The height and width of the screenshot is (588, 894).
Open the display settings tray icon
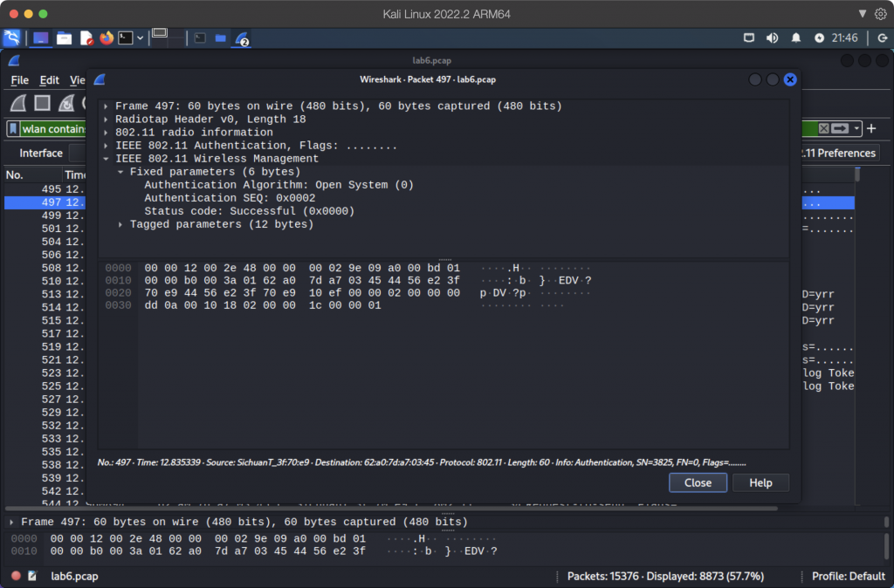749,38
